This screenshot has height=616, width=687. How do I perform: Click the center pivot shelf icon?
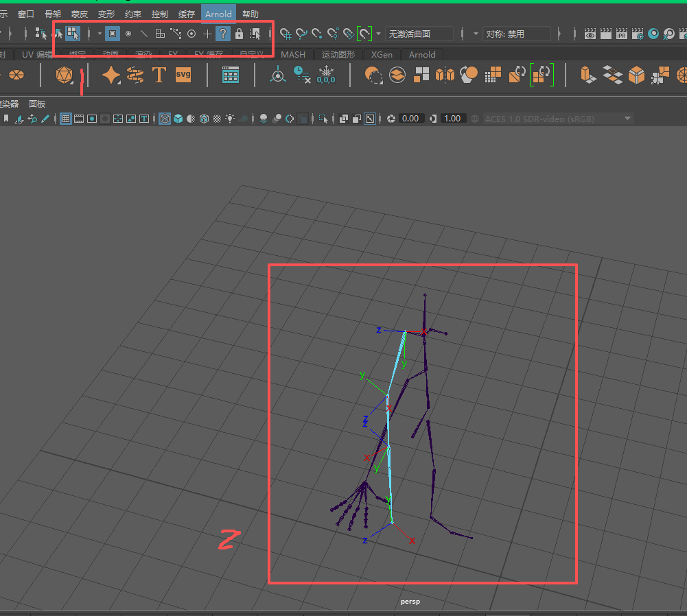278,75
